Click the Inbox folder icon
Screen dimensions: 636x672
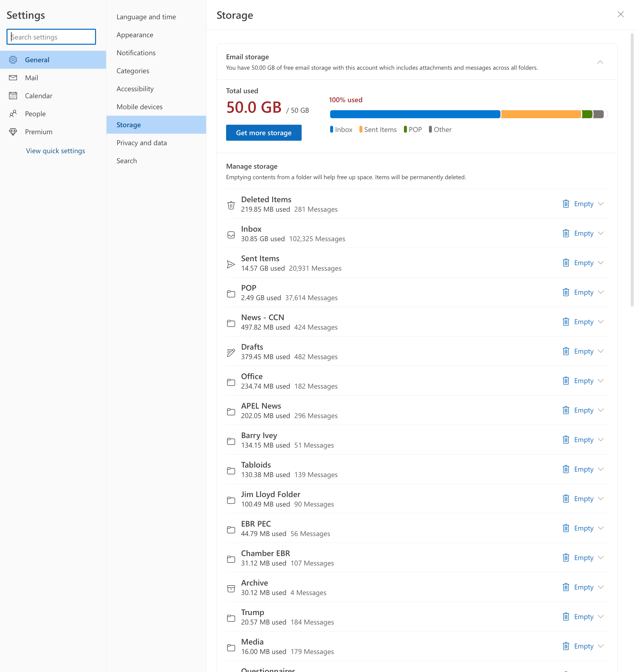pos(231,235)
